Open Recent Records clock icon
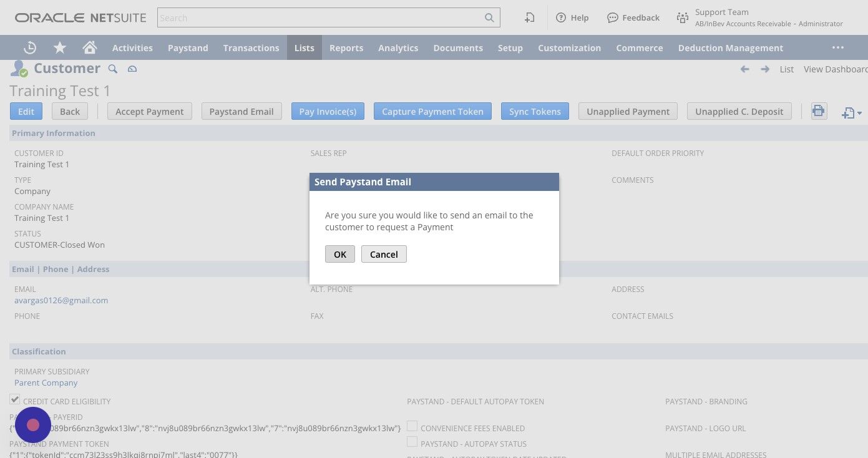 (29, 47)
